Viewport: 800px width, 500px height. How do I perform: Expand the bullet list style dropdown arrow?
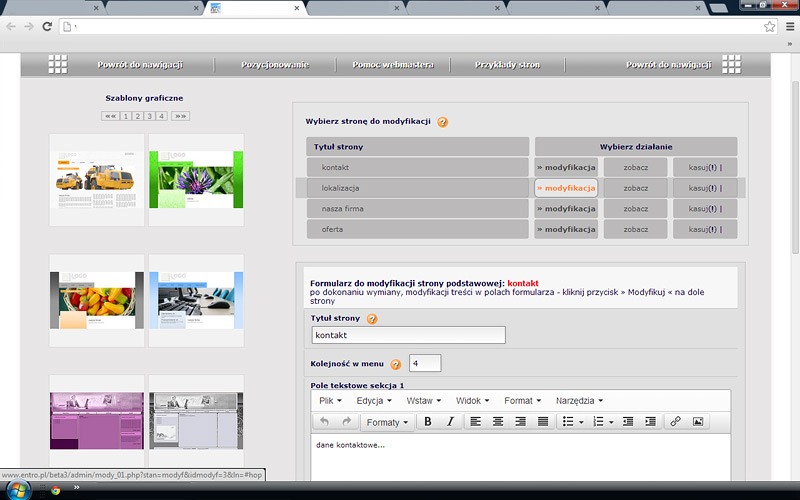coord(581,422)
